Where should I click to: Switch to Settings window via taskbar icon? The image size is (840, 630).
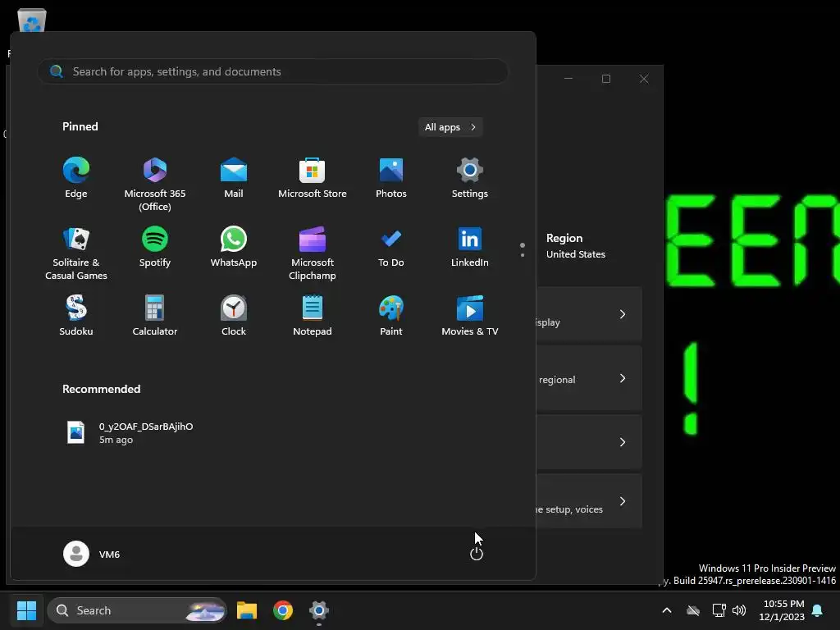319,610
